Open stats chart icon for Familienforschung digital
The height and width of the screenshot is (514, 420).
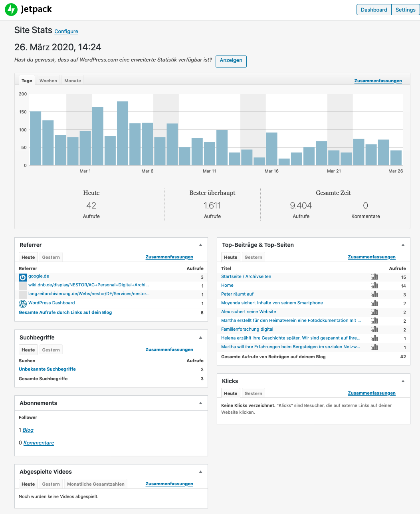pyautogui.click(x=374, y=329)
